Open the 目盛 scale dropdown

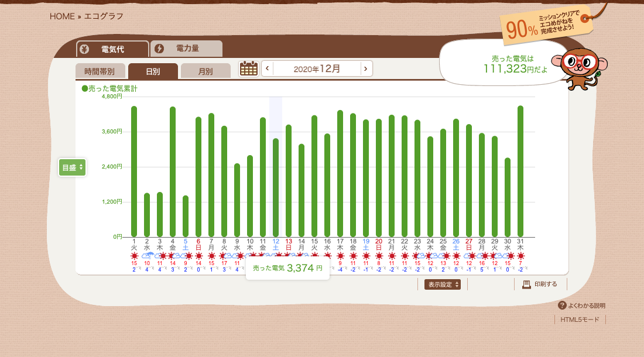(72, 167)
